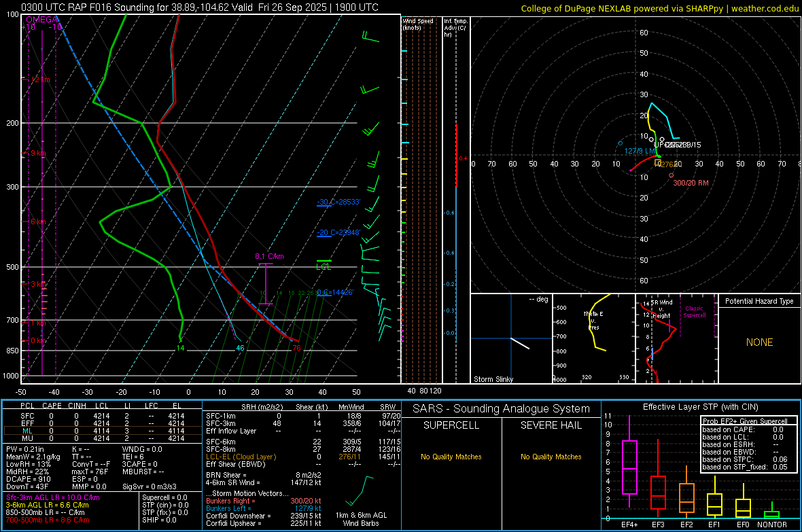This screenshot has height=532, width=802.
Task: Select the MU parcel row
Action: tap(101, 438)
